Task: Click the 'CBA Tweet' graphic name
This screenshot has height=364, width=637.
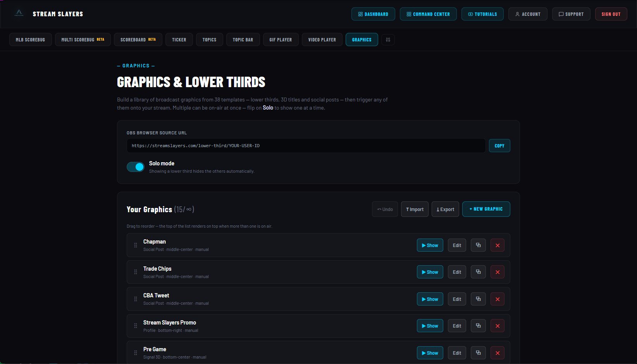Action: click(156, 295)
